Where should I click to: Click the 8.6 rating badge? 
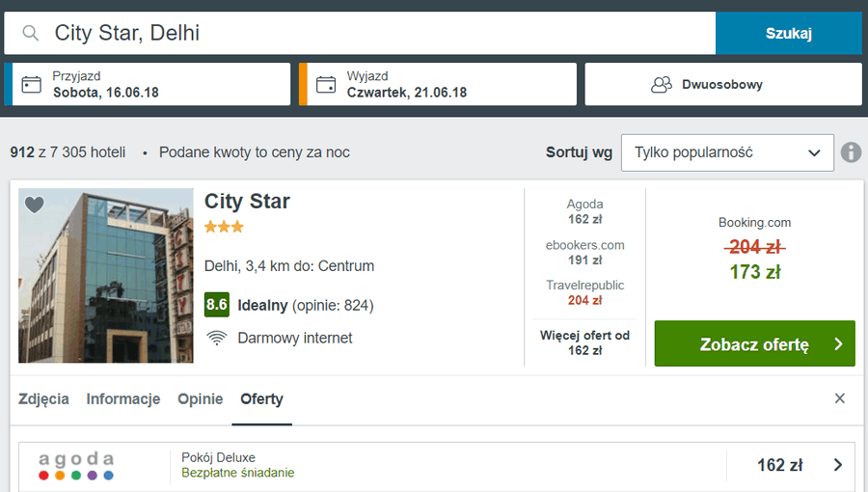[x=216, y=305]
